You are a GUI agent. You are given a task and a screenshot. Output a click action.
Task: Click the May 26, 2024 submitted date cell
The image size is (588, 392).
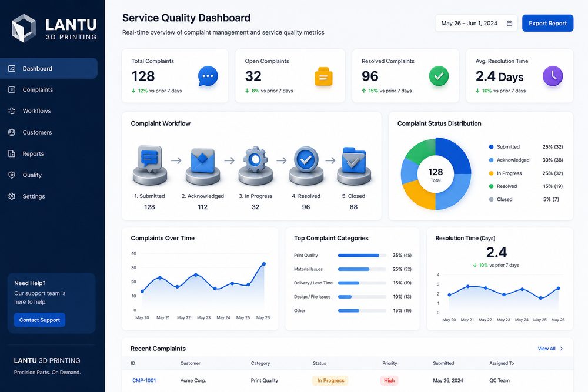point(447,380)
